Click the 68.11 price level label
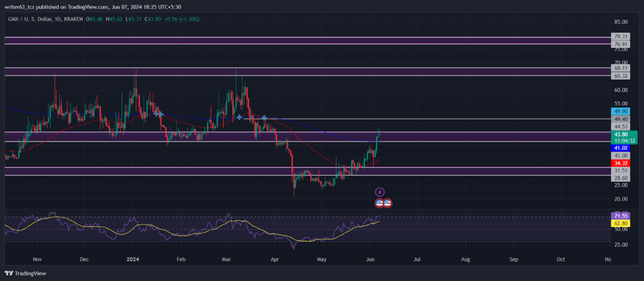 (x=619, y=68)
